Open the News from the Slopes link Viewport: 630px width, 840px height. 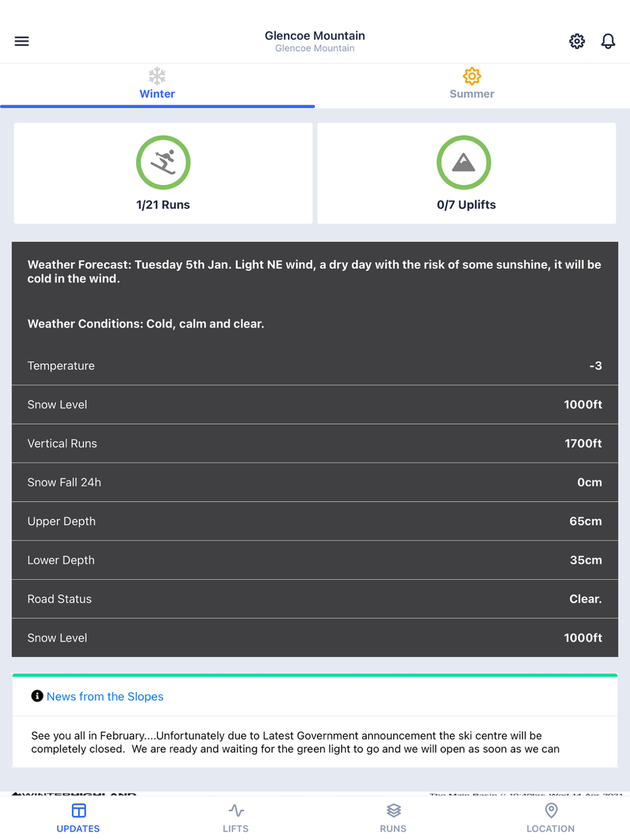(x=105, y=696)
